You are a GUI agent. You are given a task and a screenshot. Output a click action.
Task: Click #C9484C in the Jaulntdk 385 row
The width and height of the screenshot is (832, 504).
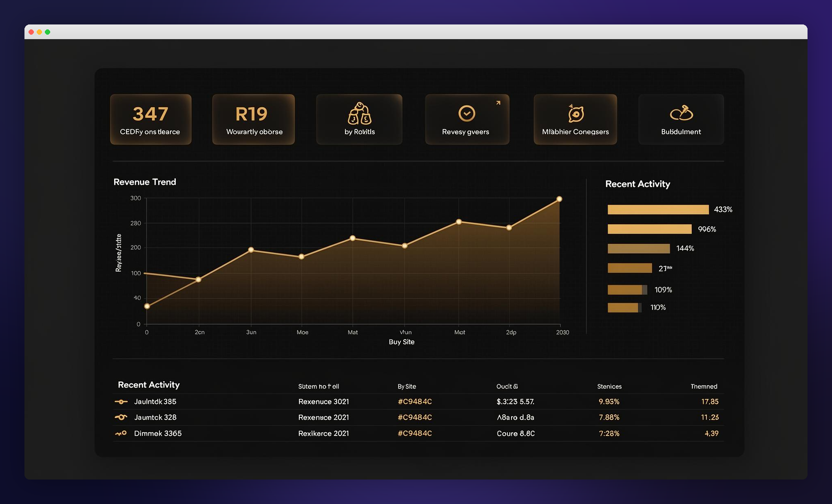point(415,402)
